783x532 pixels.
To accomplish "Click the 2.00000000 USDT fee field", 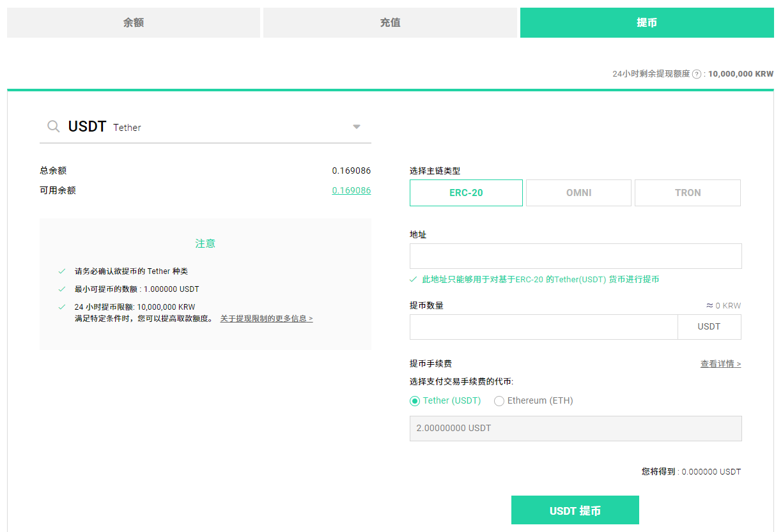I will coord(575,429).
